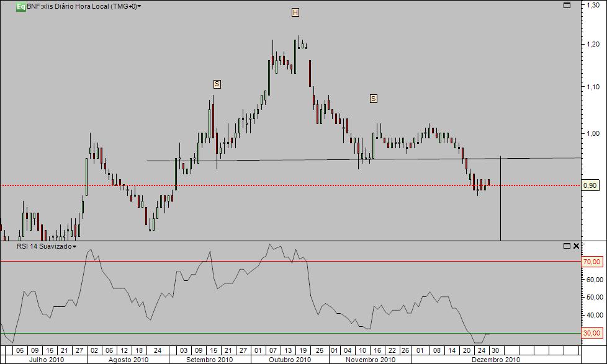Click the 1,20 price axis label
607x364 pixels.
pyautogui.click(x=593, y=44)
